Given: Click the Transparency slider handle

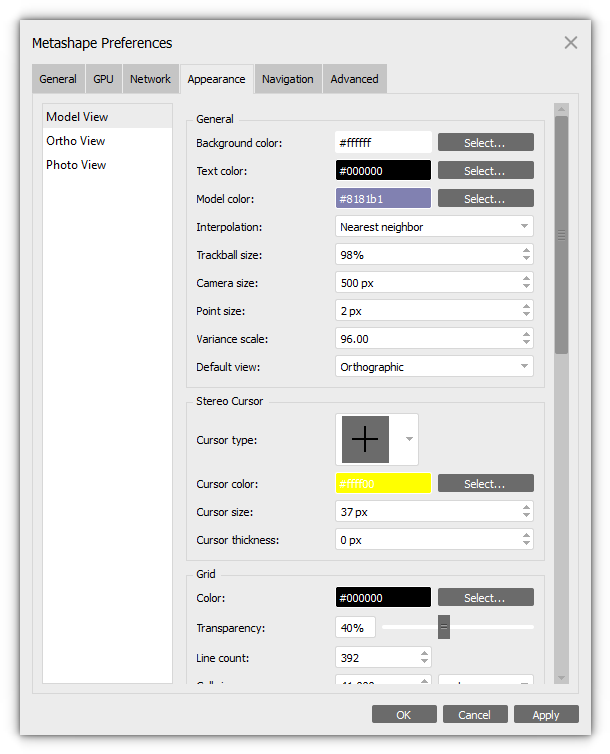Looking at the screenshot, I should [x=444, y=627].
